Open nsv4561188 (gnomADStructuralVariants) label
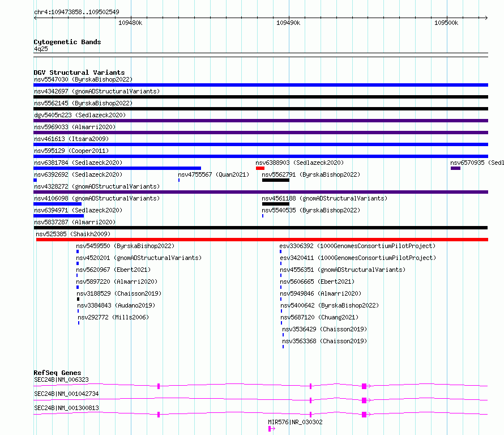 [324, 198]
